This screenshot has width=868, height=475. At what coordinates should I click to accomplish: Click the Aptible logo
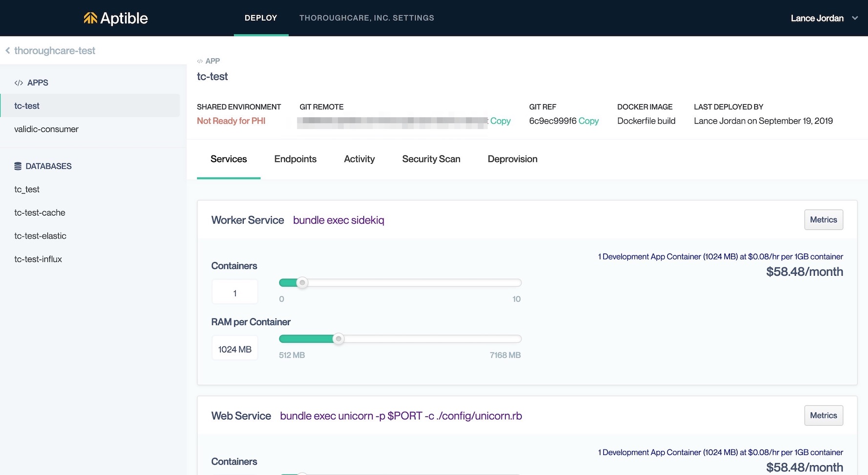115,18
